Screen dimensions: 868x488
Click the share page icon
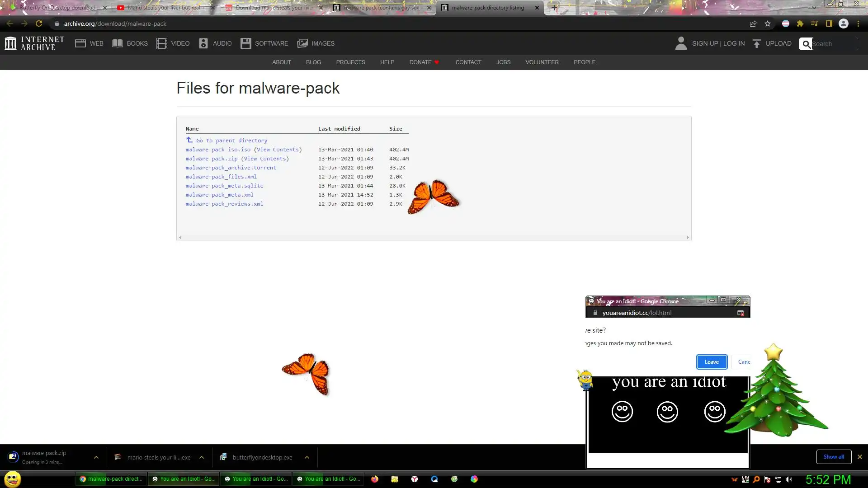[x=753, y=23]
